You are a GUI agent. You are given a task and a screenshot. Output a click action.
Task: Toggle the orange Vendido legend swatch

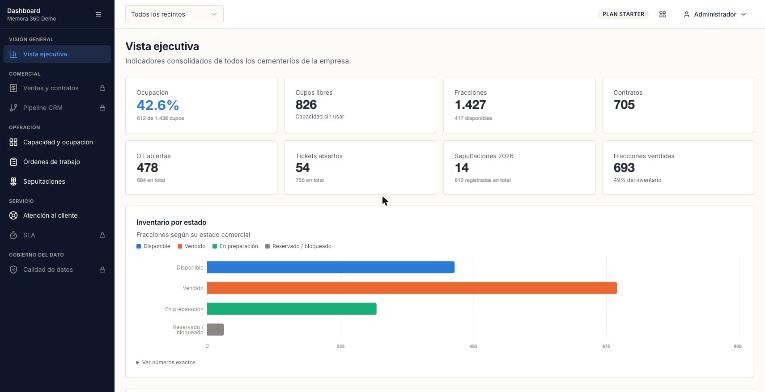pyautogui.click(x=180, y=247)
